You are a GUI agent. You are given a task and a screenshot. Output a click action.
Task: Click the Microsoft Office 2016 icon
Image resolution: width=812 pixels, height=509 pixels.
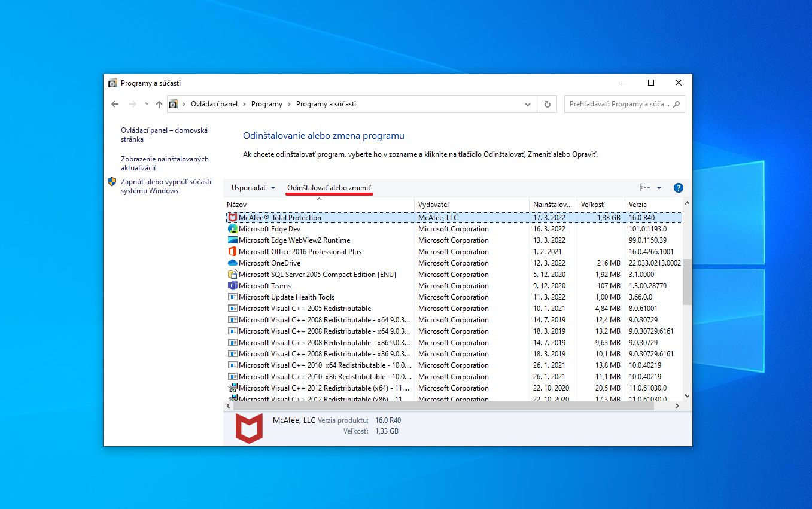[x=233, y=251]
